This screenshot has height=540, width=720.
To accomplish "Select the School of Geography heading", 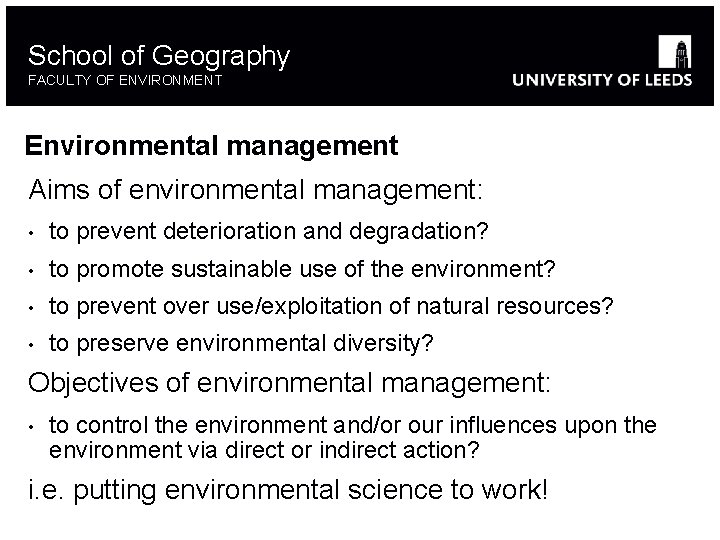I will tap(159, 56).
